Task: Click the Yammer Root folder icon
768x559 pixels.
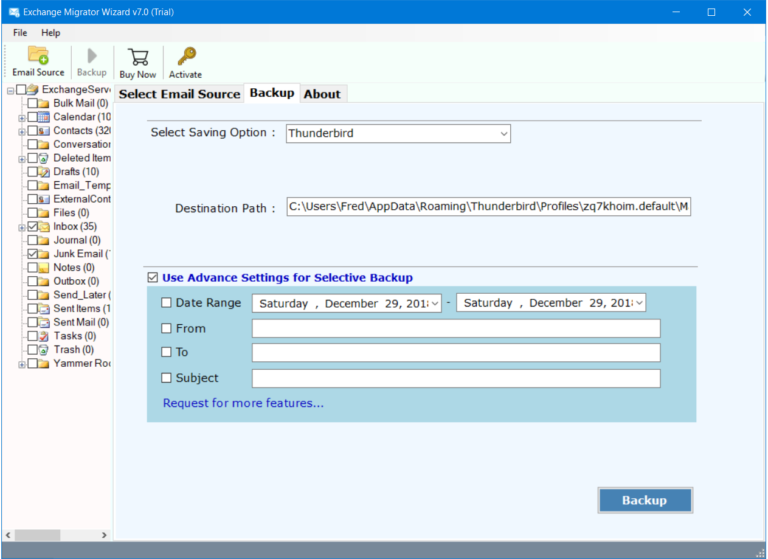Action: (x=44, y=364)
